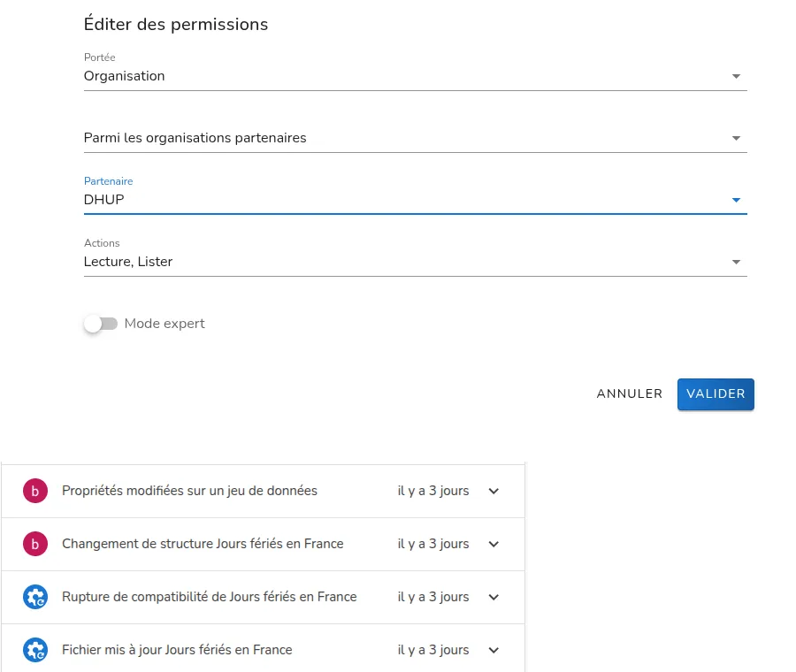The image size is (796, 672).
Task: Click gear icon beside Fichier mis à jour
Action: [x=35, y=650]
